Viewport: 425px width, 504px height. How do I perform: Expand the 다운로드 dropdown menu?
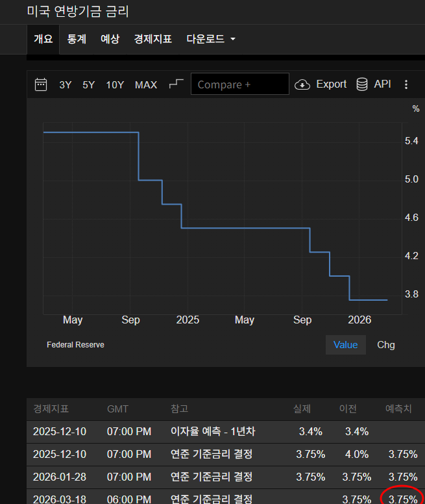(210, 39)
